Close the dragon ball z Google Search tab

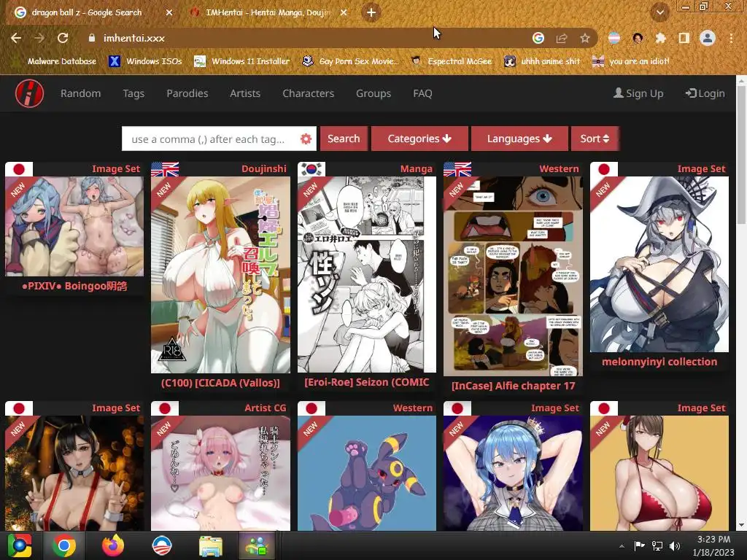169,12
